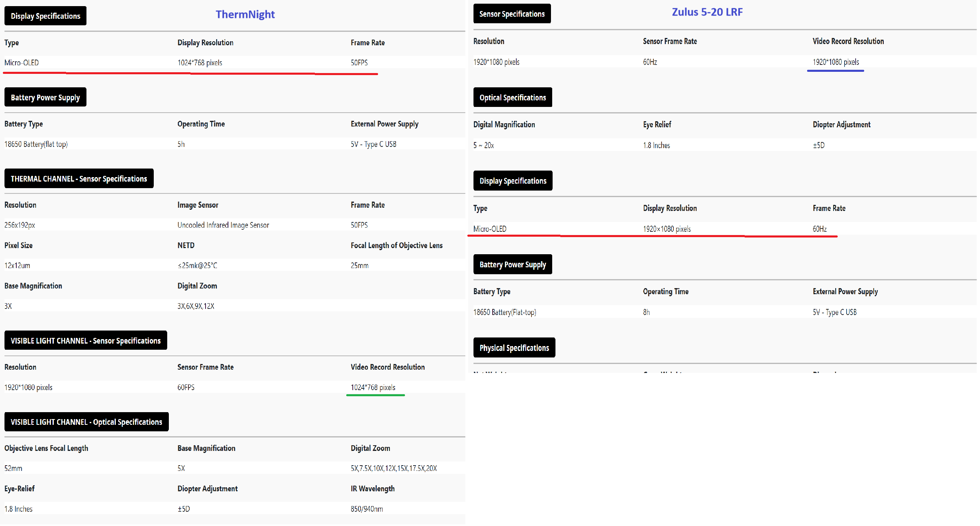
Task: Click Zulus display type Micro-OLED
Action: click(x=490, y=229)
